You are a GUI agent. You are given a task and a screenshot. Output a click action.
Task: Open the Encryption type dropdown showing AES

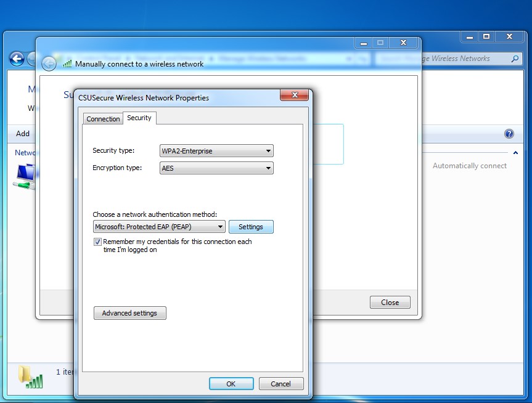(216, 168)
